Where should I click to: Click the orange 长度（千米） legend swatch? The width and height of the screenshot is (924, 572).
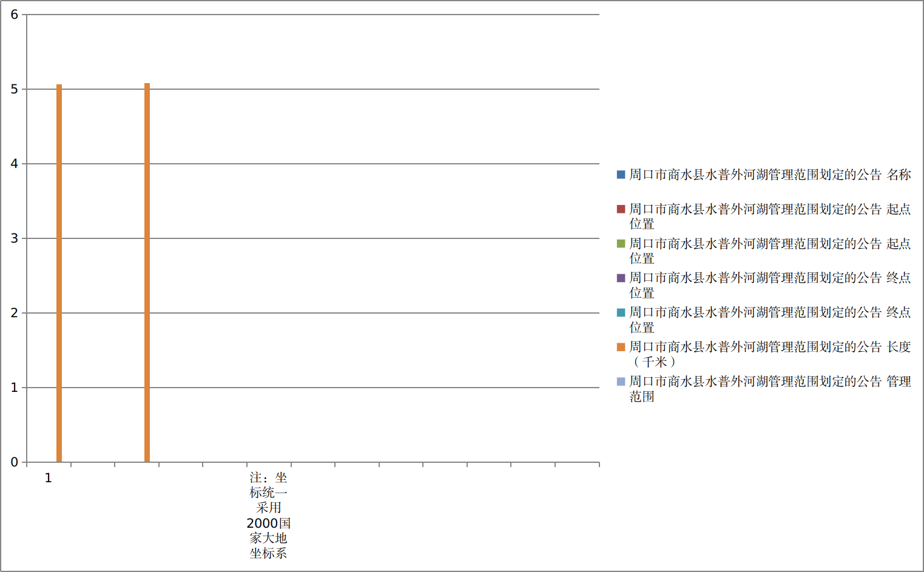[621, 347]
